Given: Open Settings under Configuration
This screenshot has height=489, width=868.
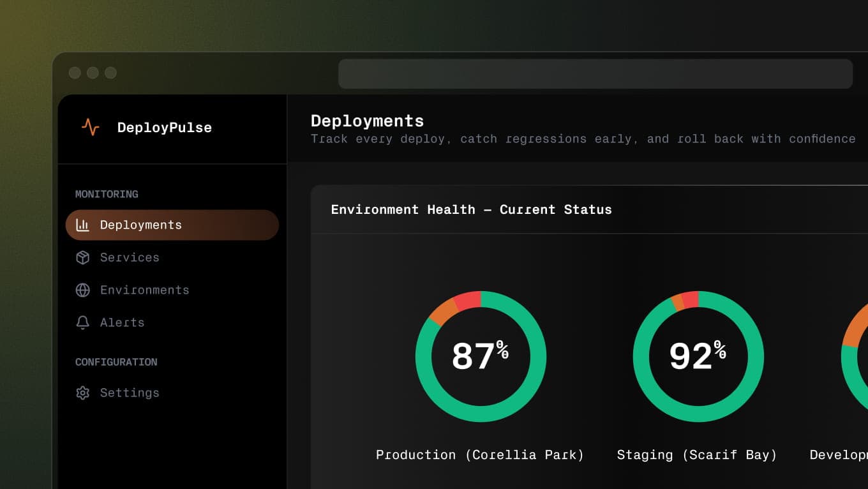Looking at the screenshot, I should click(172, 393).
